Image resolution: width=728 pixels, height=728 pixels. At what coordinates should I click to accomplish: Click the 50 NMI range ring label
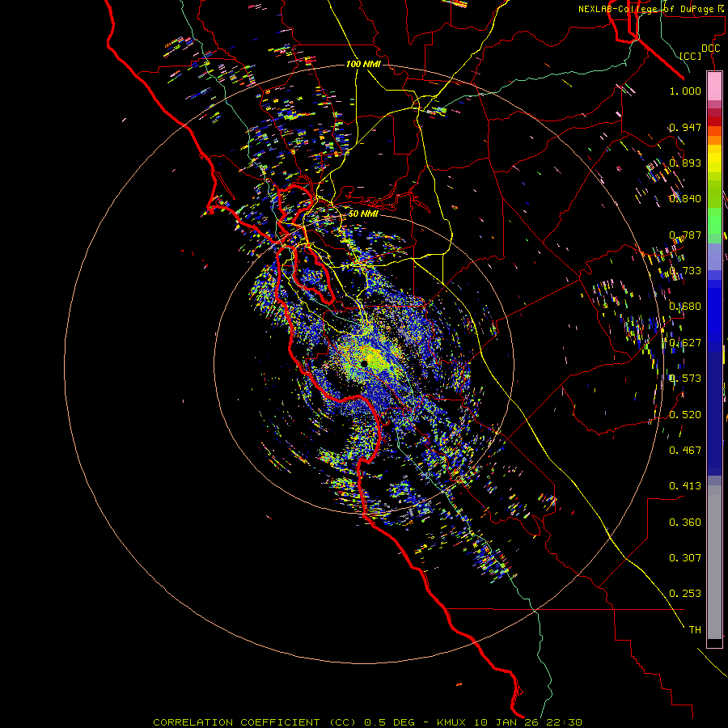tap(363, 214)
